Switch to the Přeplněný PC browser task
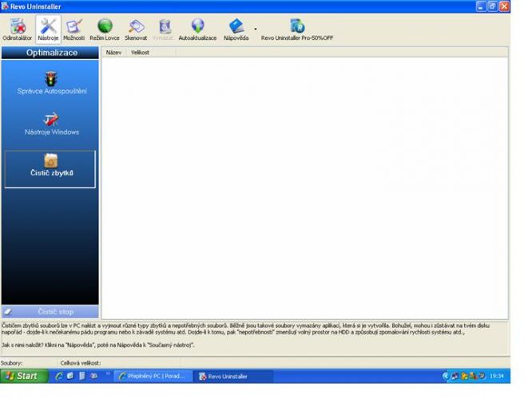532x399 pixels. click(153, 376)
